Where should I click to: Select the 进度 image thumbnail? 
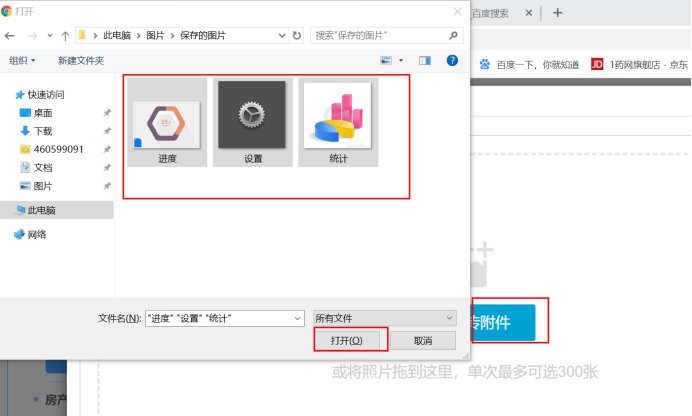point(167,122)
